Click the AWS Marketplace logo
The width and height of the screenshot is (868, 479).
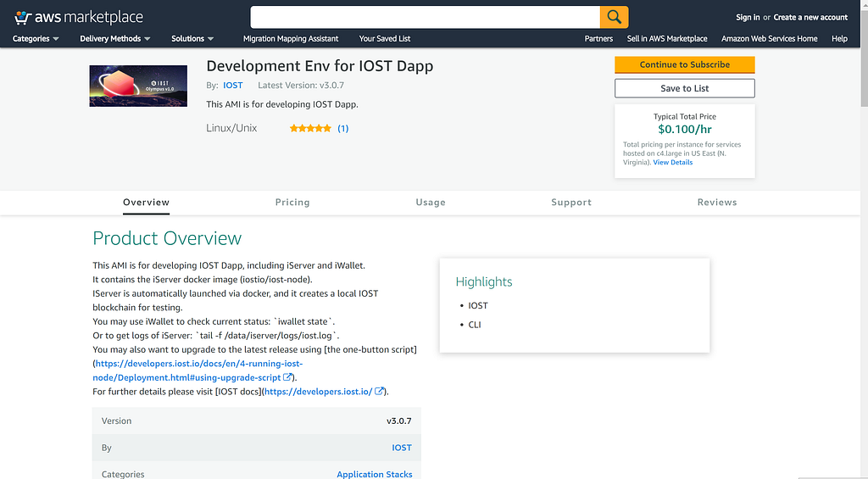click(x=78, y=17)
